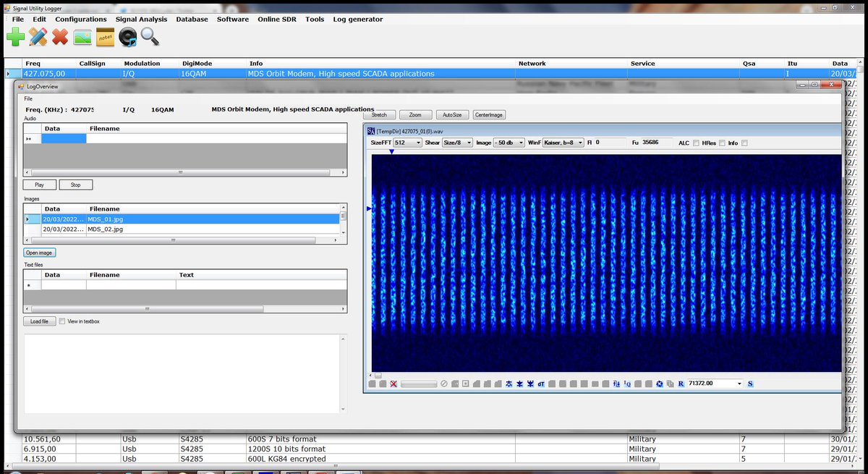Click the copy icon left of R icon

[670, 384]
